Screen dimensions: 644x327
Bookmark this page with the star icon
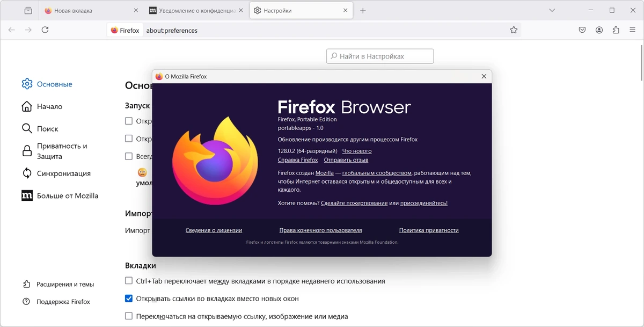click(x=514, y=30)
